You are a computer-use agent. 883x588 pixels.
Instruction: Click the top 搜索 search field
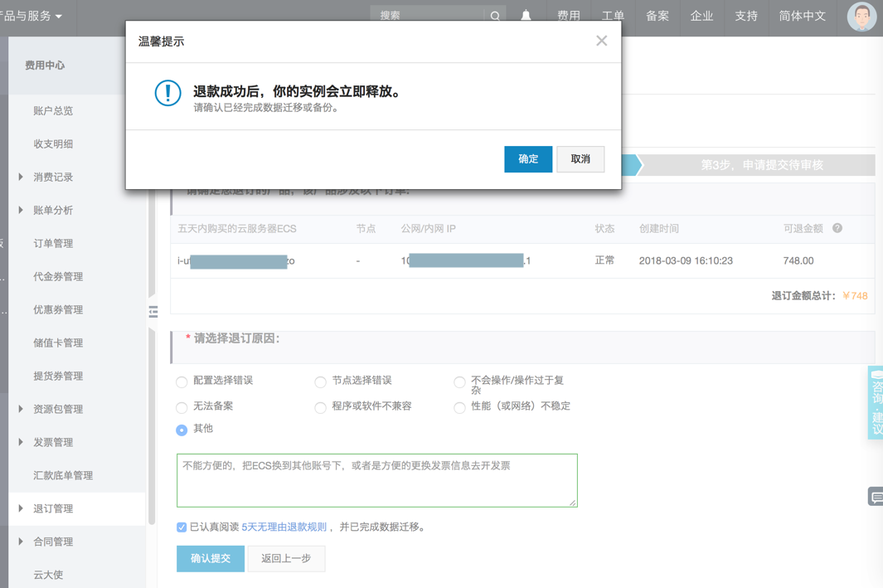427,16
